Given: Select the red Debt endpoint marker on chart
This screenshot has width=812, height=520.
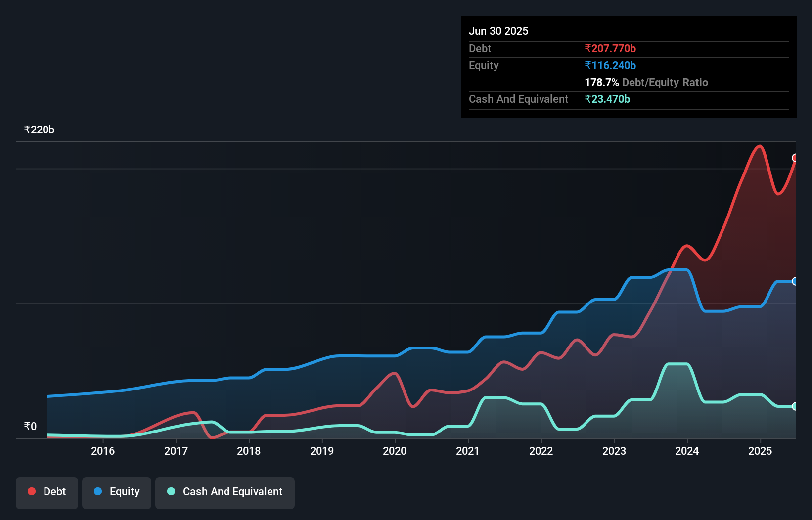Looking at the screenshot, I should (795, 158).
